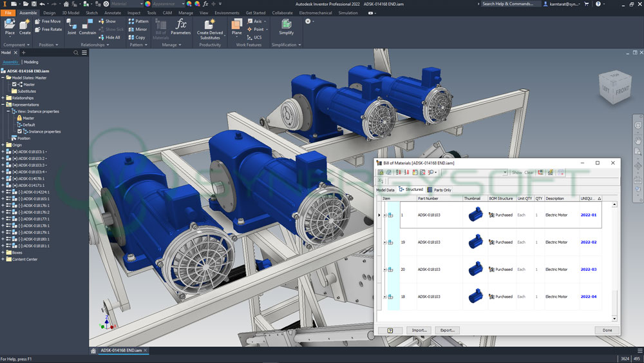Screen dimensions: 644x363
Task: Select the Constrain tool in ribbon
Action: pyautogui.click(x=88, y=26)
